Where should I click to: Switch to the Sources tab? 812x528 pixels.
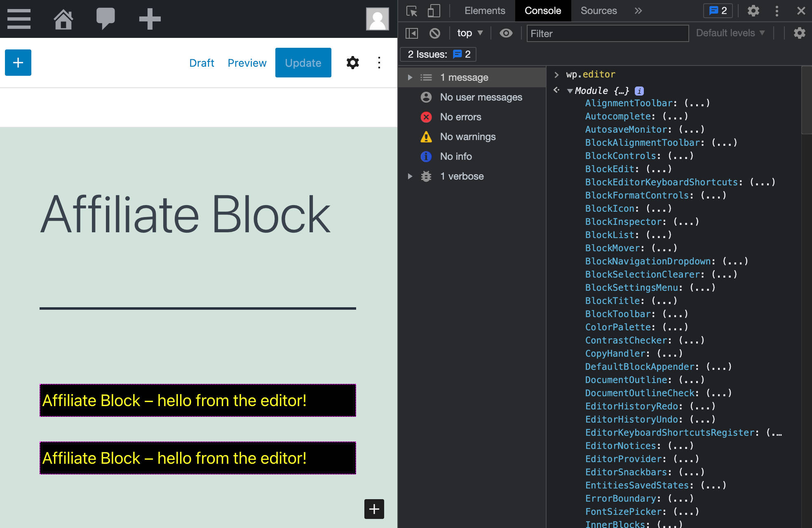(598, 11)
